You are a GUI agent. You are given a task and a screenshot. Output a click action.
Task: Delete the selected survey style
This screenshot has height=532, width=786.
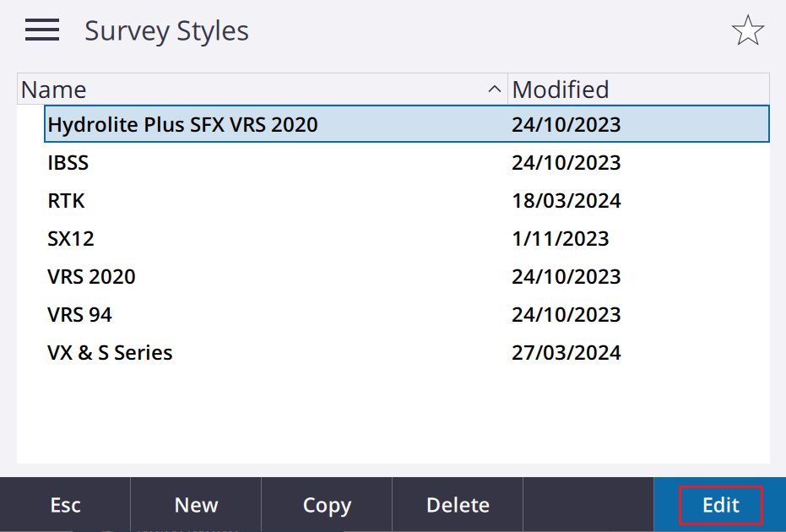458,504
